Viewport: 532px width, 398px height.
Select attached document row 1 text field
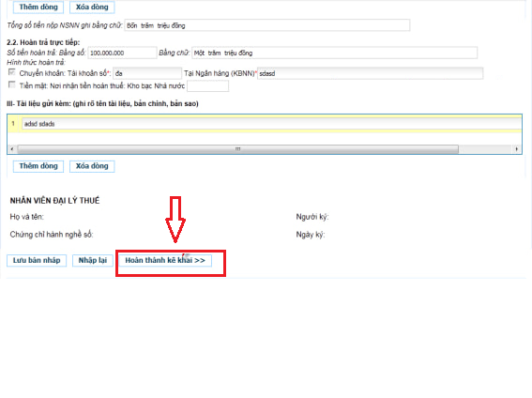coord(271,124)
